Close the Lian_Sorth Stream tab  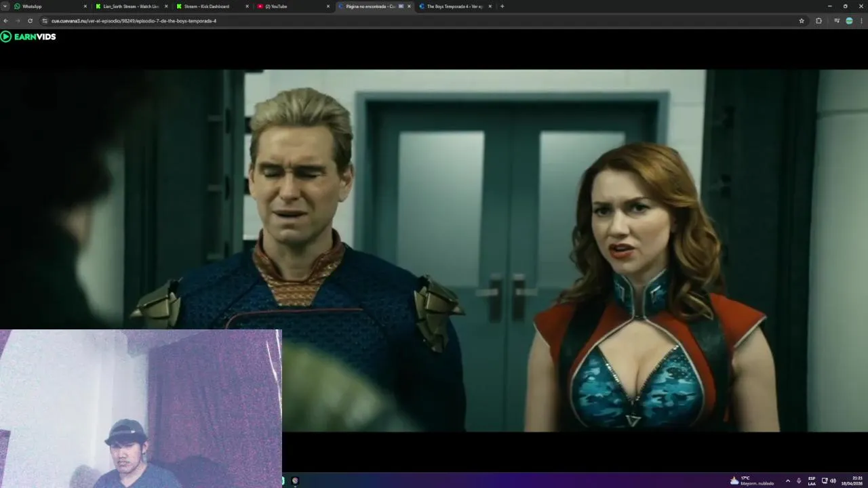tap(166, 6)
